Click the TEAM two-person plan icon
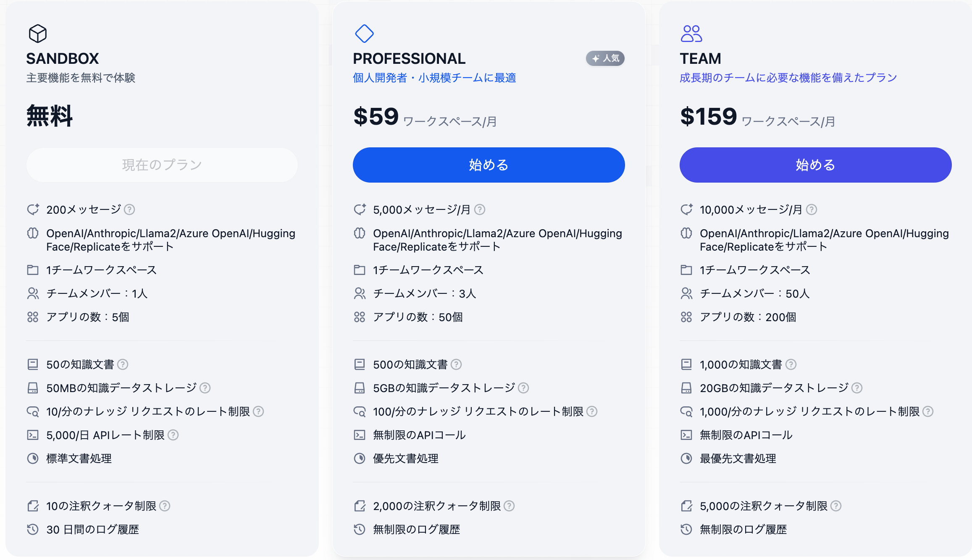This screenshot has height=560, width=972. click(691, 34)
